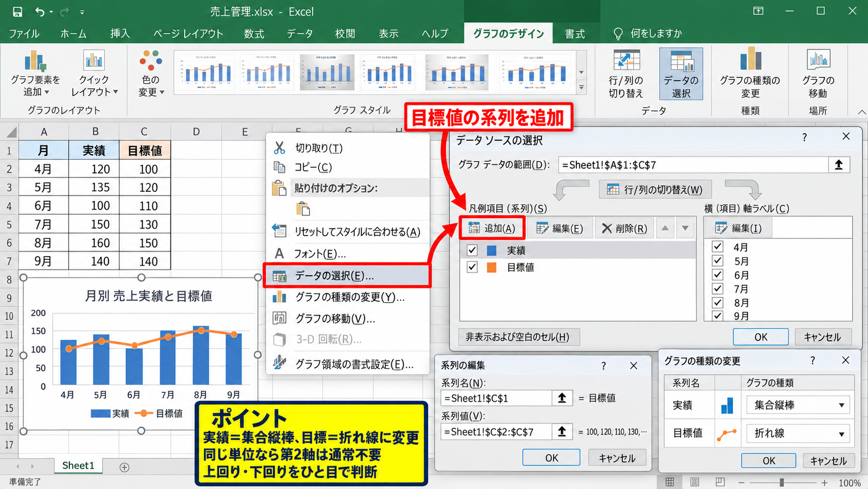The image size is (868, 489).
Task: Click 行/列の切り替え(W) dialog button
Action: (x=655, y=190)
